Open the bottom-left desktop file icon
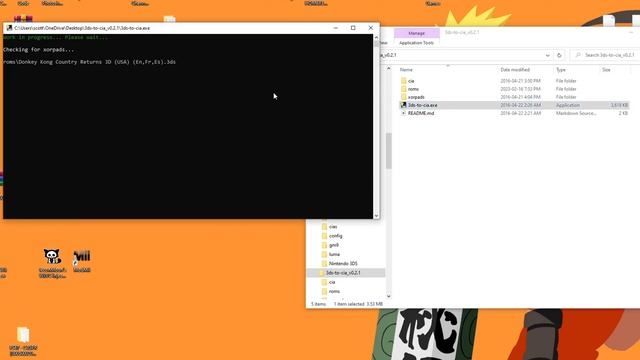The width and height of the screenshot is (640, 360). [23, 341]
